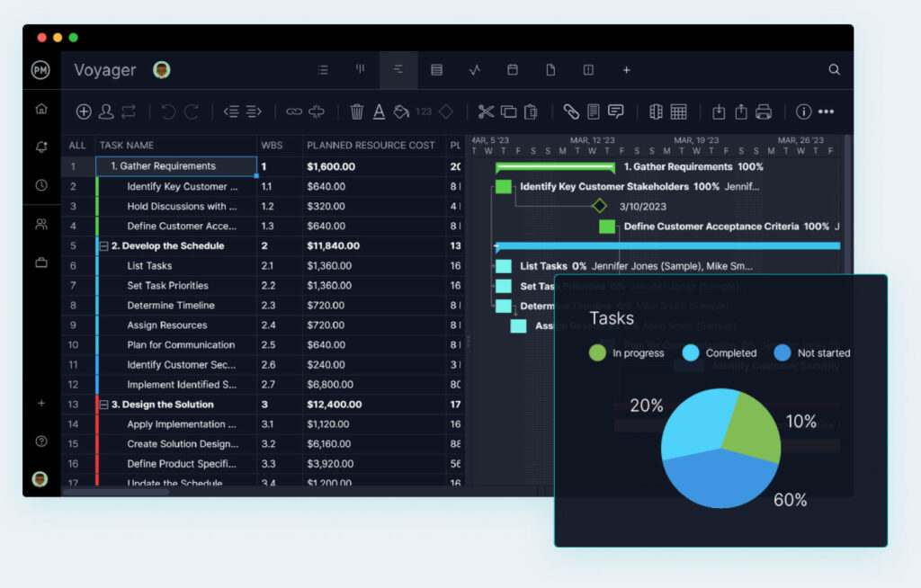The height and width of the screenshot is (588, 921).
Task: Select the ALL column header tab
Action: [x=77, y=145]
